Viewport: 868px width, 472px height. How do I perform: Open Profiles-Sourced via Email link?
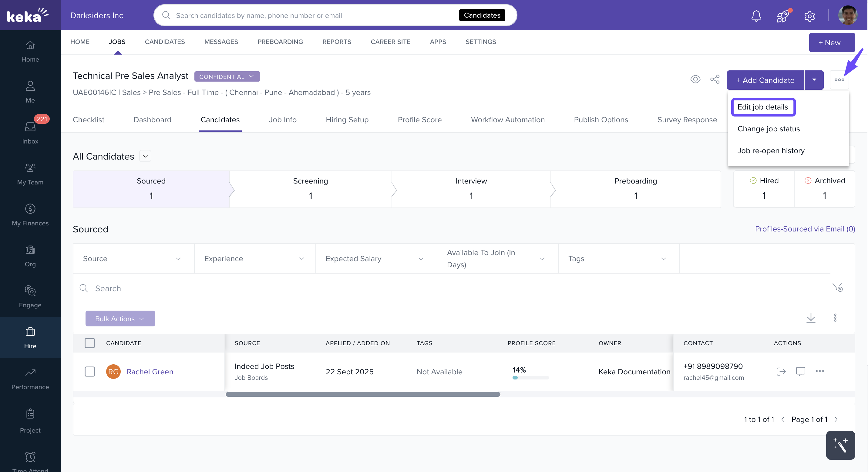click(x=805, y=229)
